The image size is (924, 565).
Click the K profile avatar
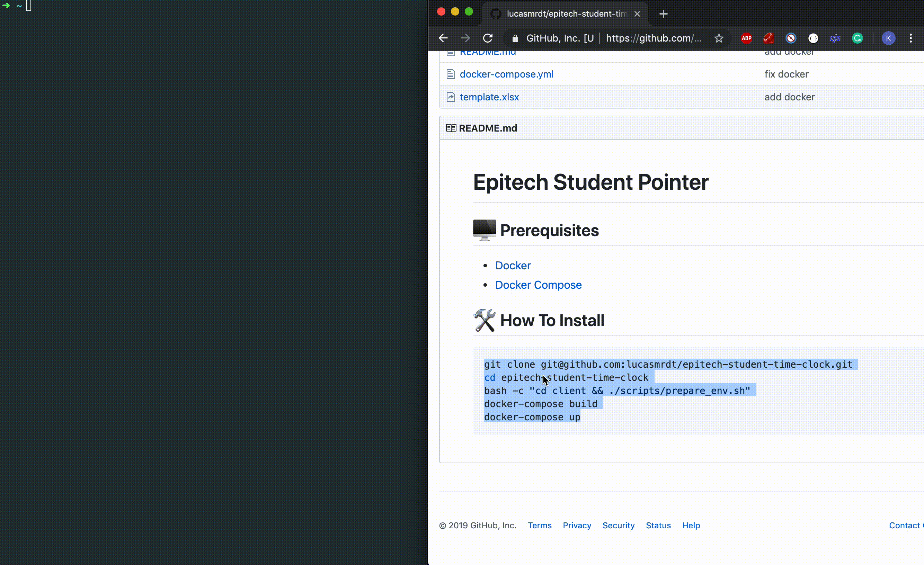(x=888, y=38)
